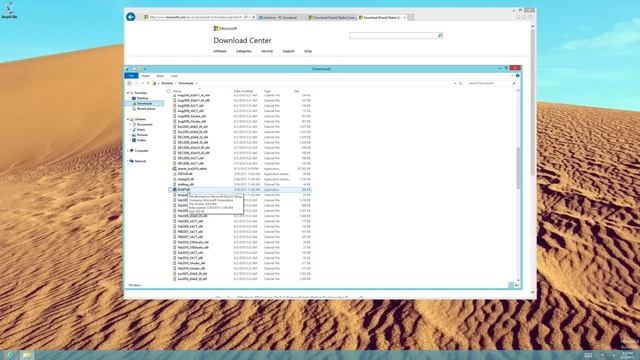
Task: Click the magnifier icon in Download Center search
Action: pos(440,36)
